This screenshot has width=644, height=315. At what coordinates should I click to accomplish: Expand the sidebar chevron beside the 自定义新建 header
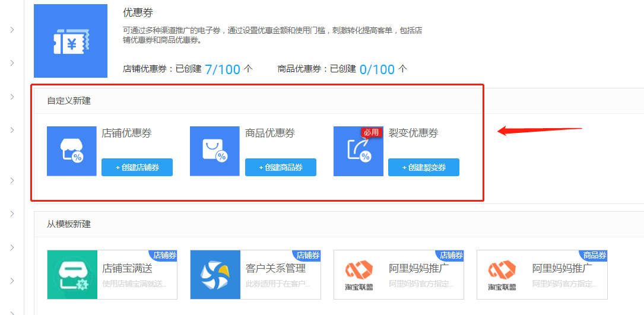click(x=12, y=97)
